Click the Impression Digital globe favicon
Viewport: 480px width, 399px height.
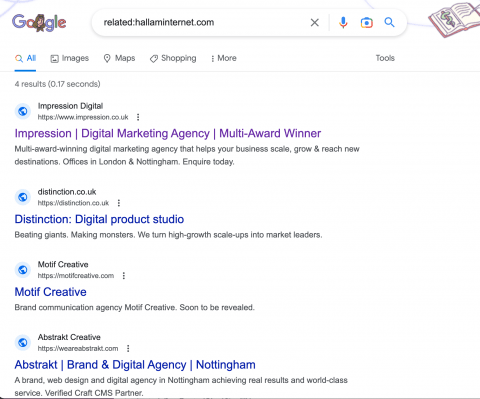point(23,111)
